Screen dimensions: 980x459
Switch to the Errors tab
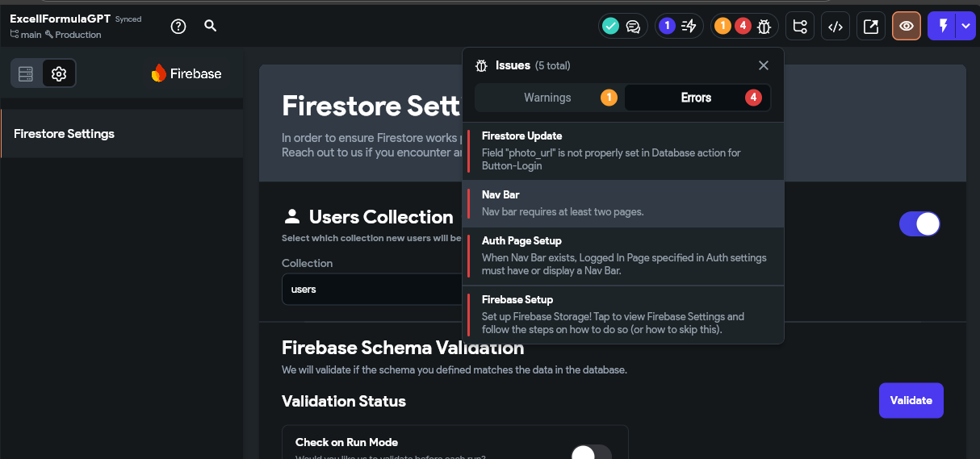pos(697,98)
